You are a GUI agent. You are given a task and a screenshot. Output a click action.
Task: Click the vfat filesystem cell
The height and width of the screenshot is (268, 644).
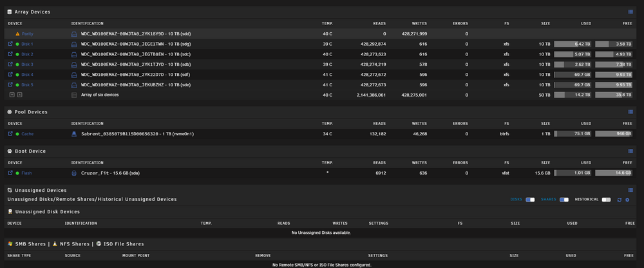(506, 173)
